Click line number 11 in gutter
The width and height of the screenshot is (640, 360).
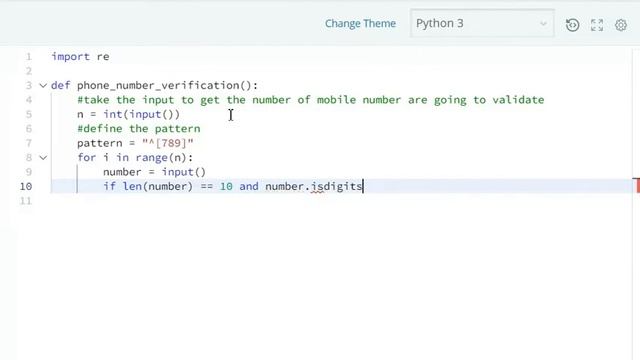pyautogui.click(x=26, y=201)
